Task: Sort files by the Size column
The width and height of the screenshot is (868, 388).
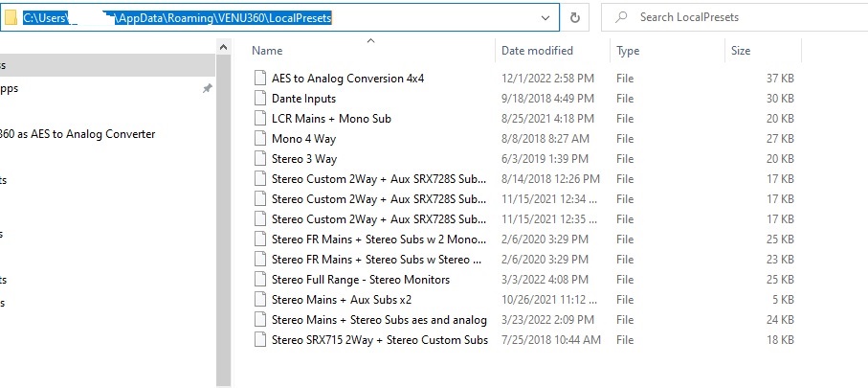Action: click(x=740, y=51)
